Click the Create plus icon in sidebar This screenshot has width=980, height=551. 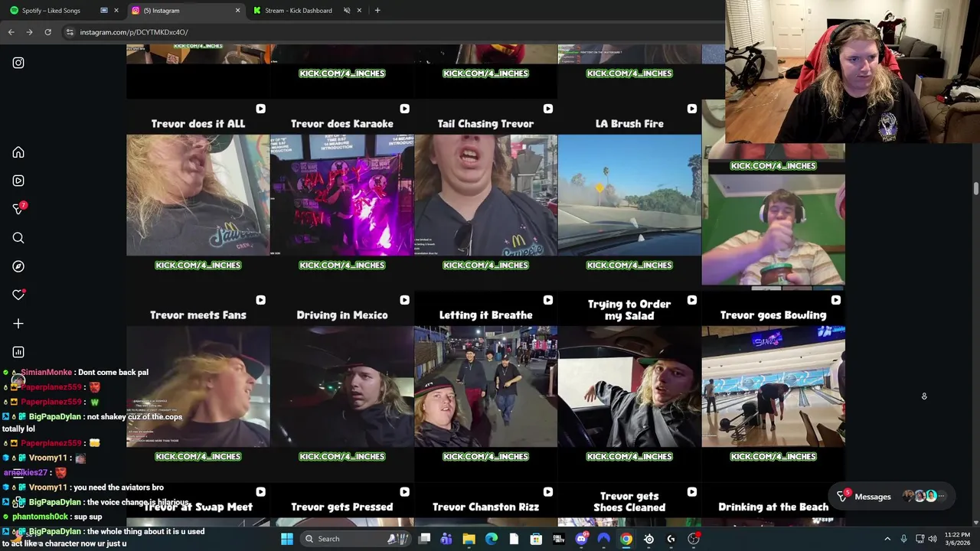(18, 324)
